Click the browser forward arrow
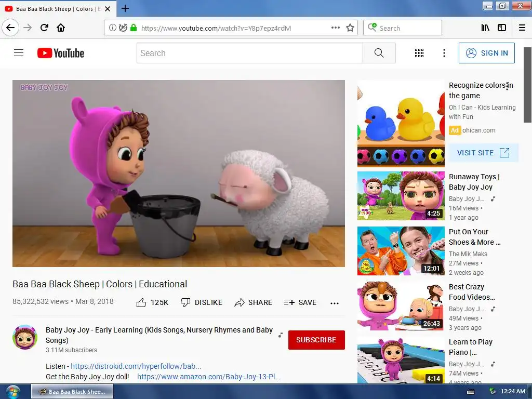Viewport: 532px width, 399px height. (x=28, y=28)
